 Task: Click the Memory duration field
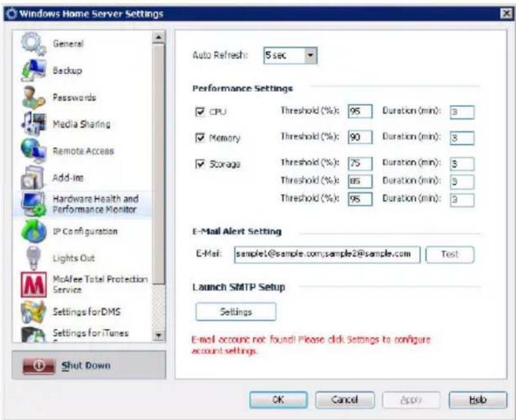462,138
